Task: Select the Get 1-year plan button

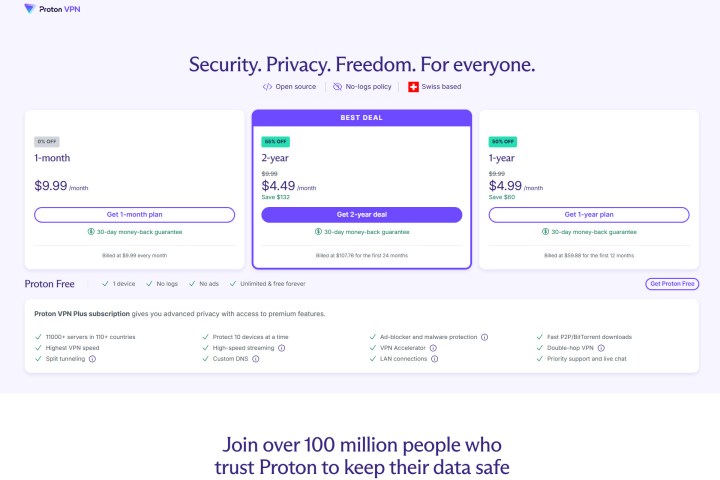Action: (588, 215)
